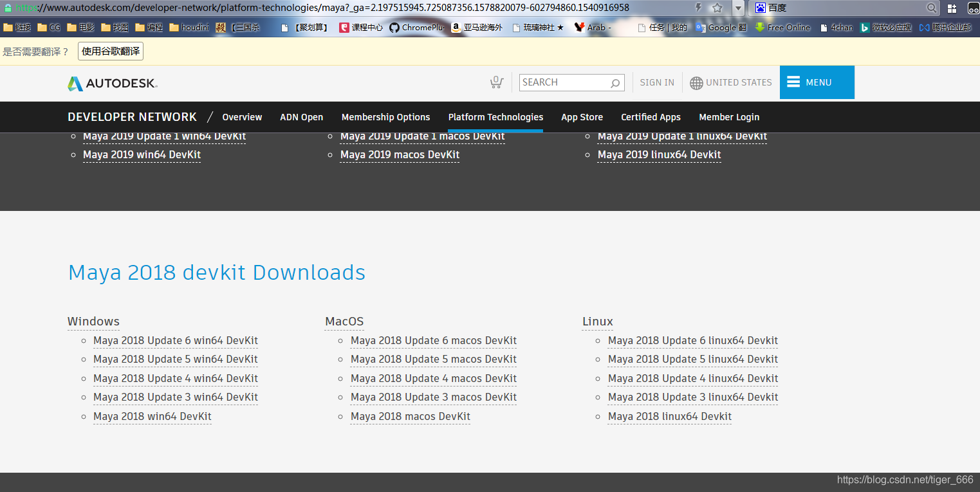Open the App Store nav item
The image size is (980, 492).
(582, 117)
